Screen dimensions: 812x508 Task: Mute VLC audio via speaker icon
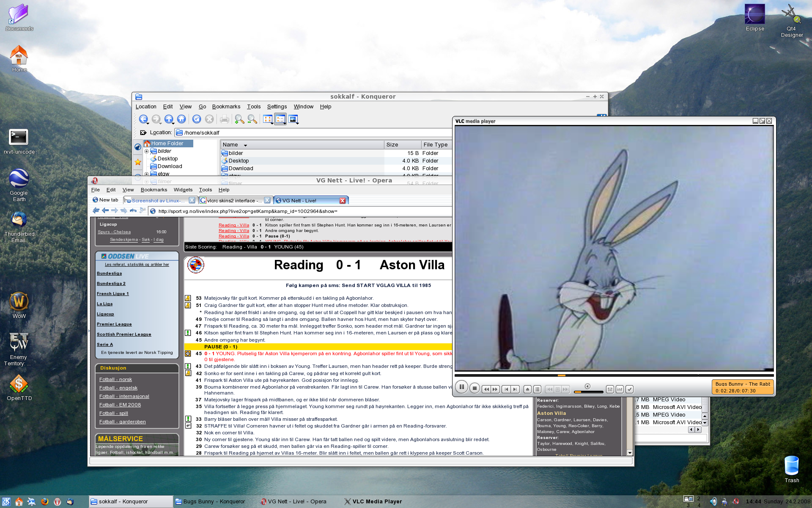coord(587,386)
